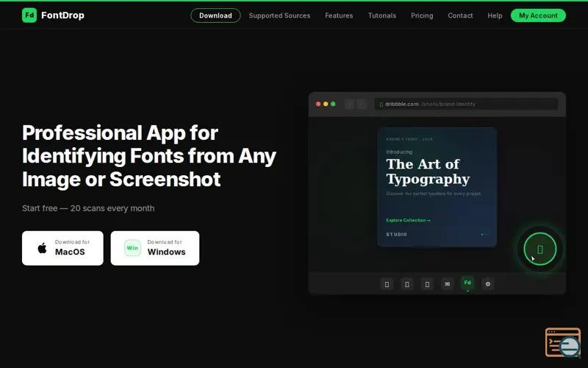Click the green Fd logo icon
This screenshot has height=368, width=588.
point(29,15)
